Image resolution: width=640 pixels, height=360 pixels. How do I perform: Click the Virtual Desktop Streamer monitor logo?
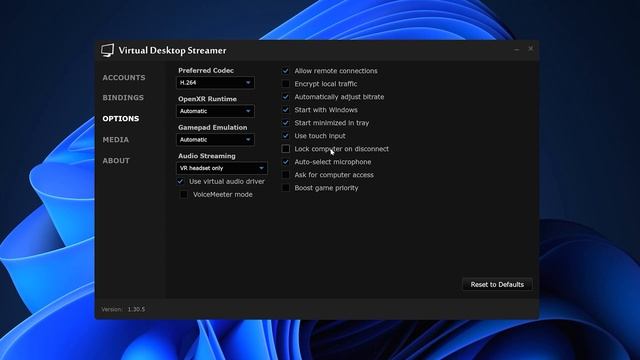[108, 50]
